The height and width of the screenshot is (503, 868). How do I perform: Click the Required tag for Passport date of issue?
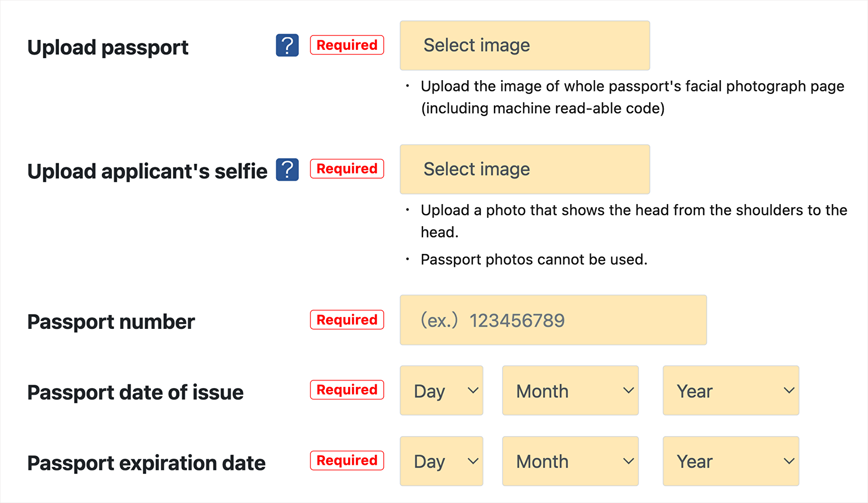tap(346, 389)
